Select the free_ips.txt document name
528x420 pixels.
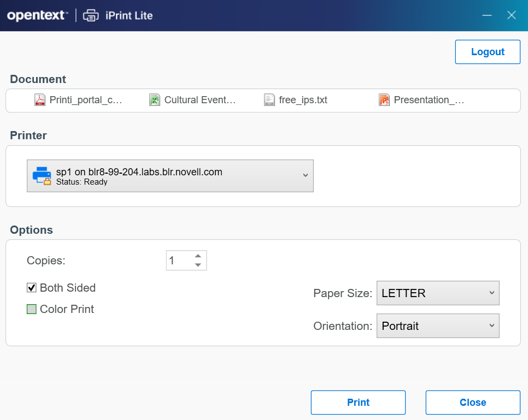[x=303, y=100]
